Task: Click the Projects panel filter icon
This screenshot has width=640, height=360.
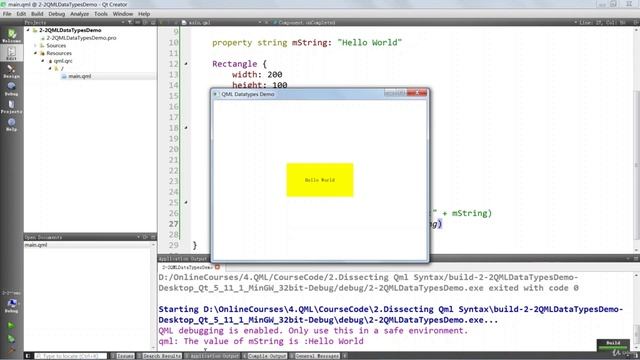Action: coord(130,22)
